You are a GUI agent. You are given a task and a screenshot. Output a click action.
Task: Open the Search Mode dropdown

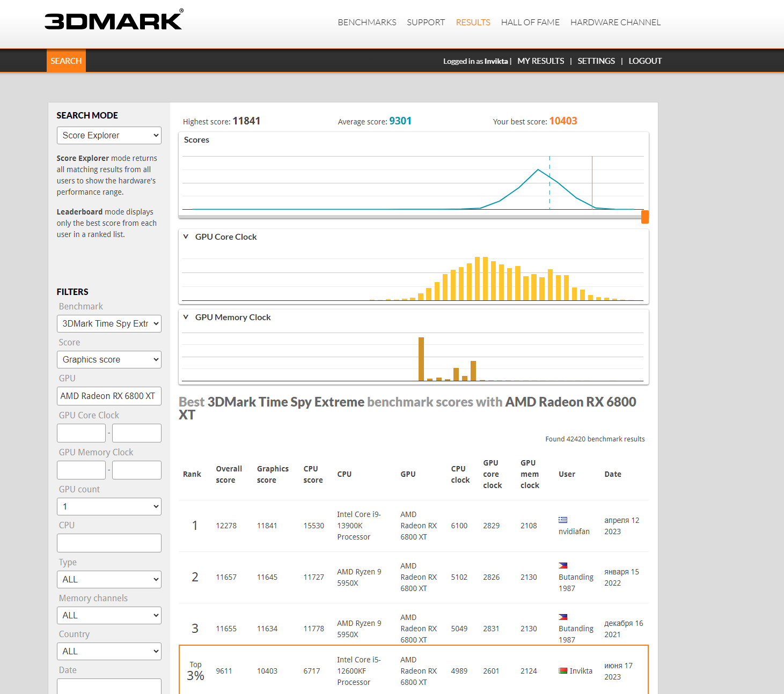coord(109,135)
